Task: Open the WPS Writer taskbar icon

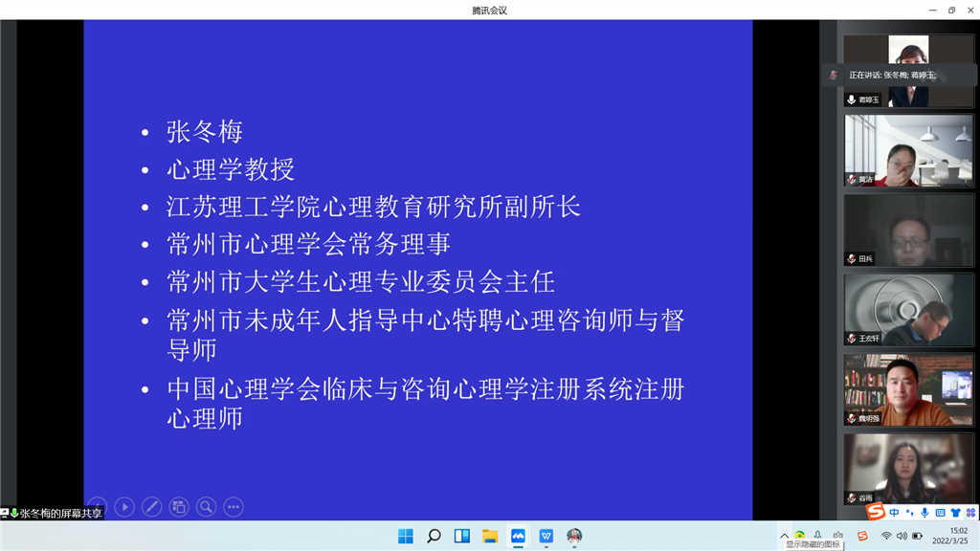Action: (x=546, y=536)
